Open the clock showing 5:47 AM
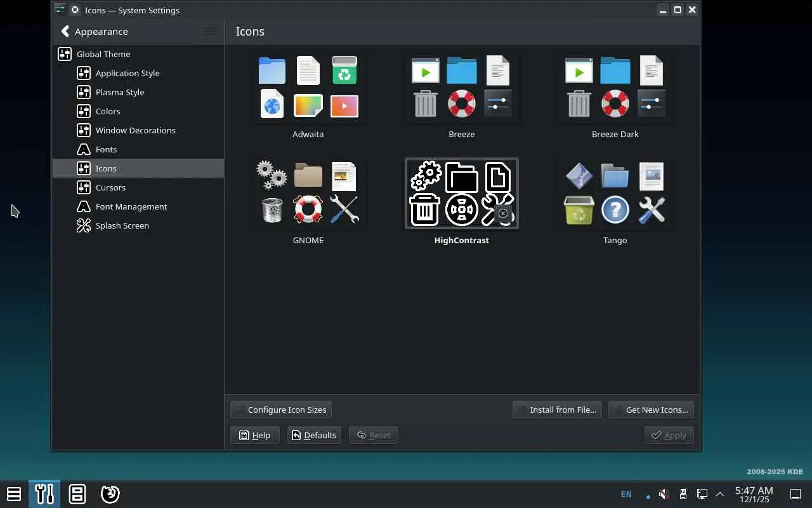This screenshot has height=508, width=812. (754, 494)
